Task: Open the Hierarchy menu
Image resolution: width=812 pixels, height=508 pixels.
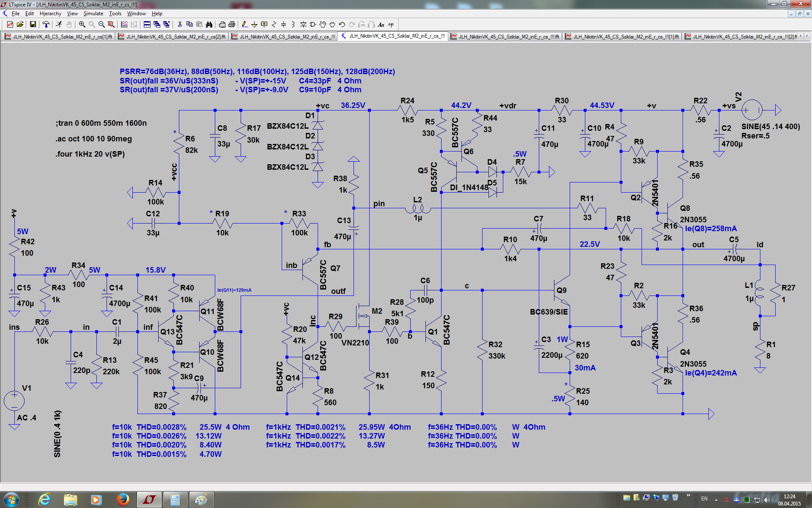Action: pos(50,14)
